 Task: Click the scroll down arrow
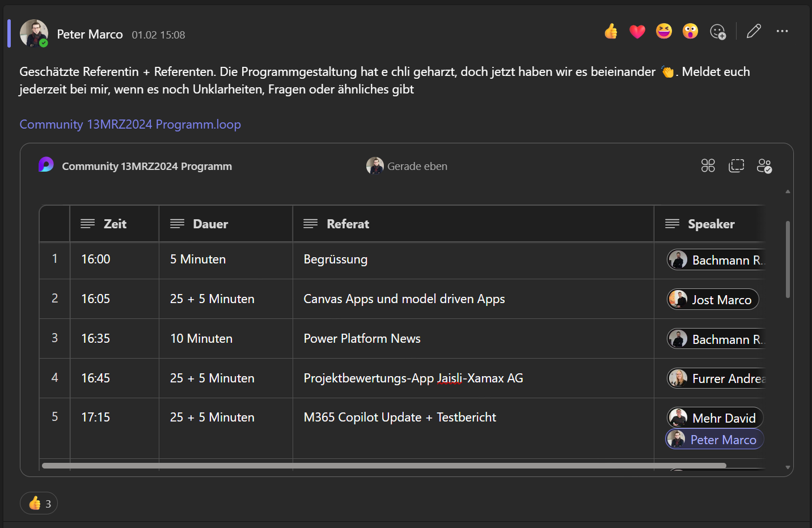pyautogui.click(x=788, y=467)
